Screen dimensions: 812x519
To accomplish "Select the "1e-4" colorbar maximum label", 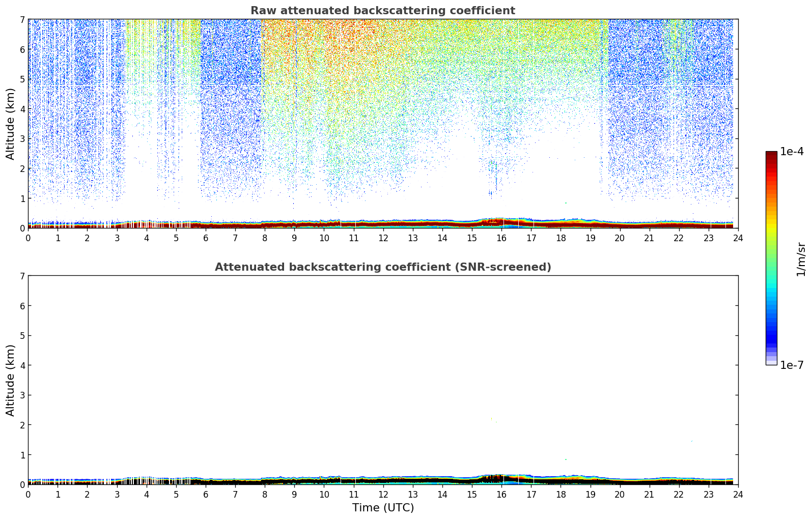I will [792, 152].
